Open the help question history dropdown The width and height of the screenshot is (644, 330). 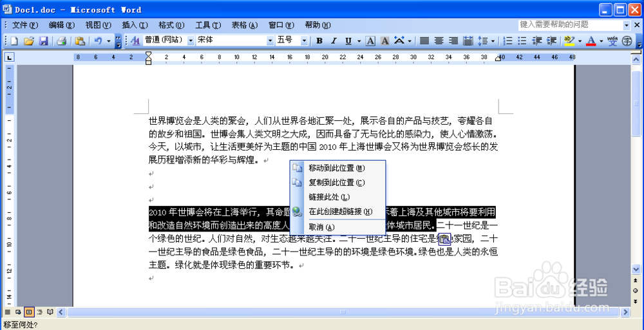[627, 25]
